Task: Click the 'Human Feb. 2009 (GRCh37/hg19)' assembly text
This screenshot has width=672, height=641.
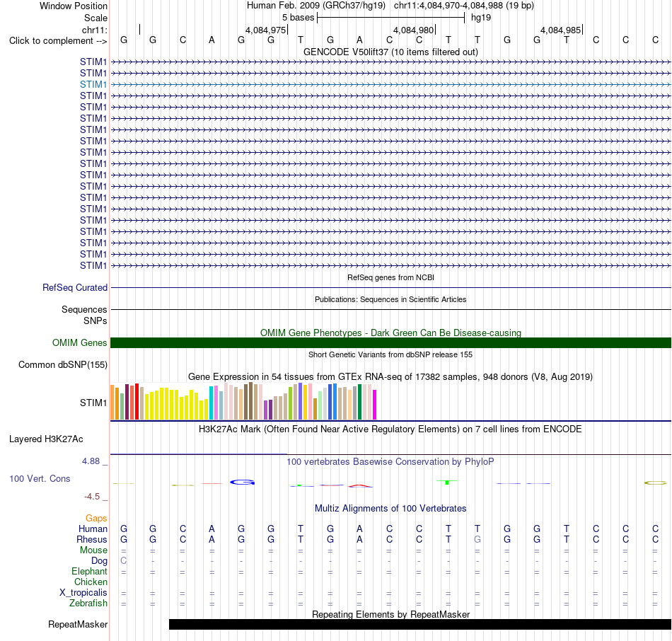Action: (x=316, y=6)
